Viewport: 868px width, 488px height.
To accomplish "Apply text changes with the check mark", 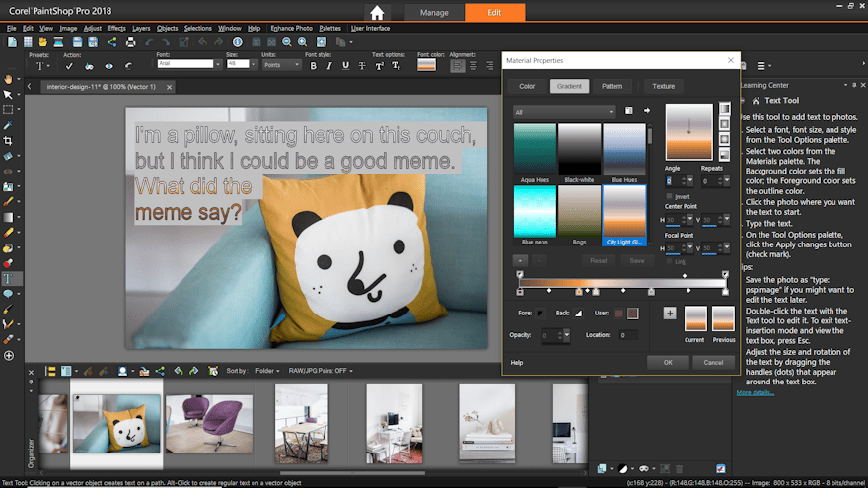I will [x=68, y=66].
